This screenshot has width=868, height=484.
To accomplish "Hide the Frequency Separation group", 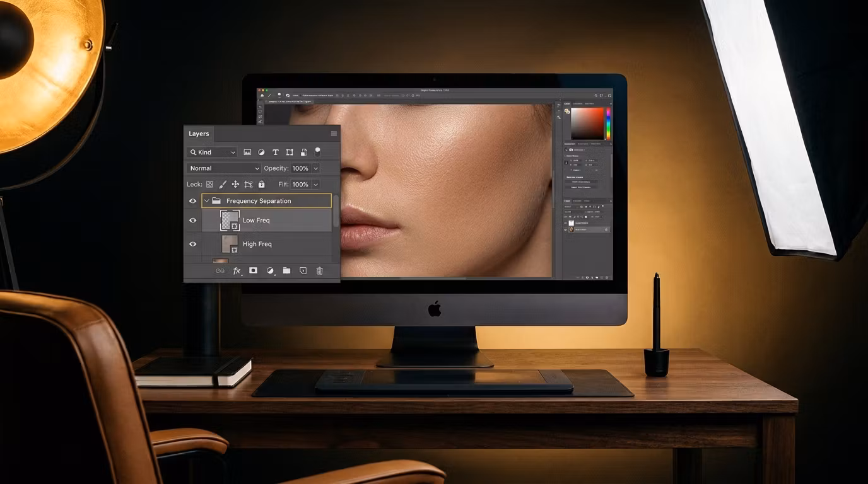I will coord(193,201).
